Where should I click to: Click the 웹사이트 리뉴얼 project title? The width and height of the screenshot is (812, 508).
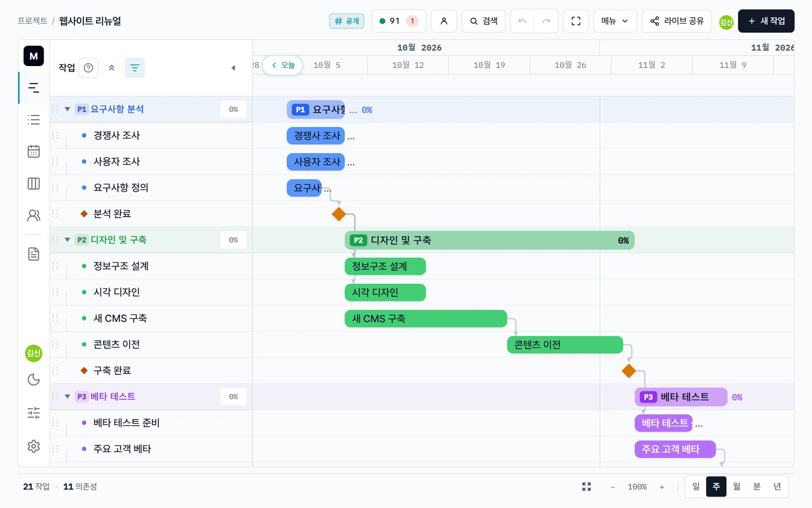coord(90,21)
